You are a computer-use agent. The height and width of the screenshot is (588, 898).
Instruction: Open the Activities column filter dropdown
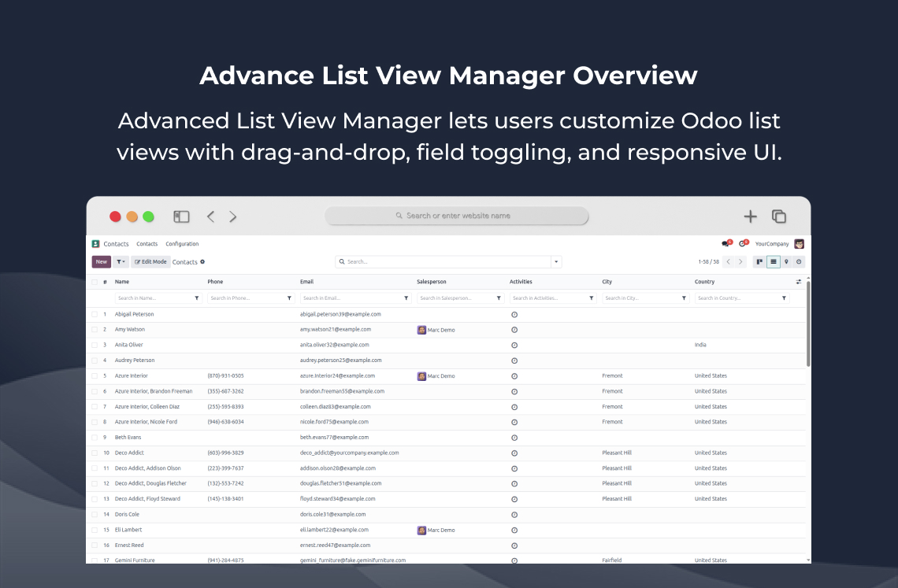pyautogui.click(x=592, y=298)
